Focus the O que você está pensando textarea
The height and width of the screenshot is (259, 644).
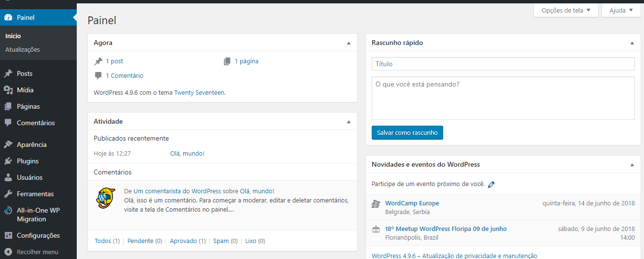coord(503,98)
